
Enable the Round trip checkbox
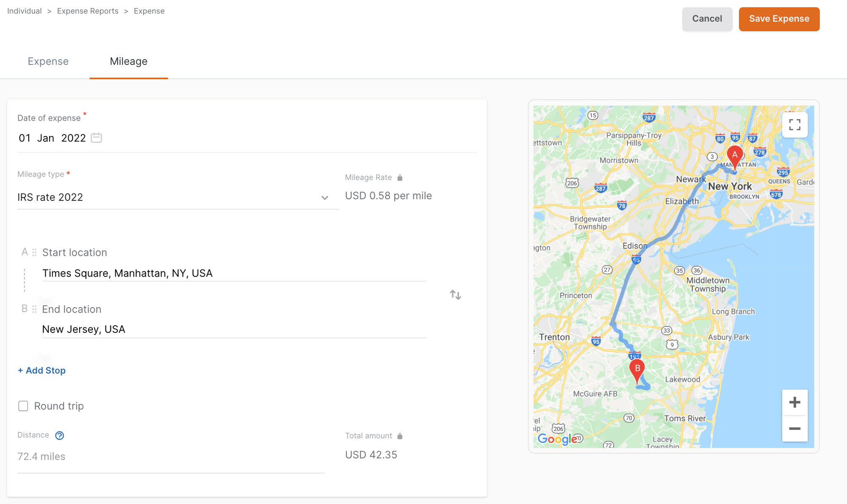pyautogui.click(x=23, y=406)
